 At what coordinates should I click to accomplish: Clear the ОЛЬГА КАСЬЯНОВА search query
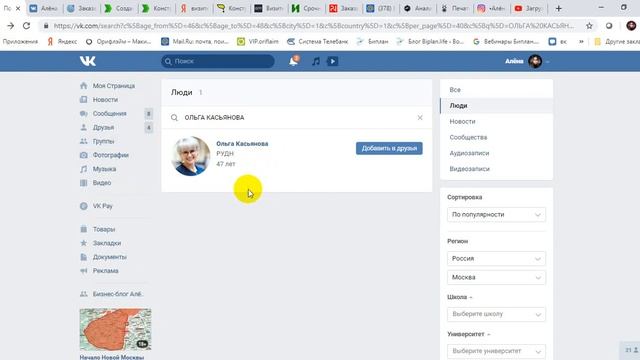420,118
